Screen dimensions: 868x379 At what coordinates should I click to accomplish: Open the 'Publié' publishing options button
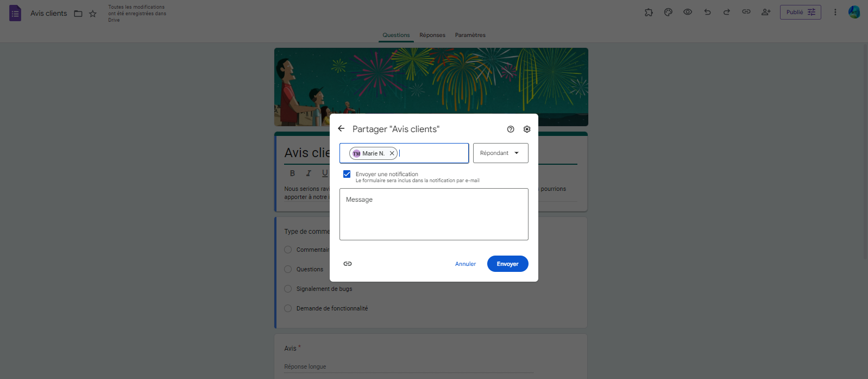(800, 12)
